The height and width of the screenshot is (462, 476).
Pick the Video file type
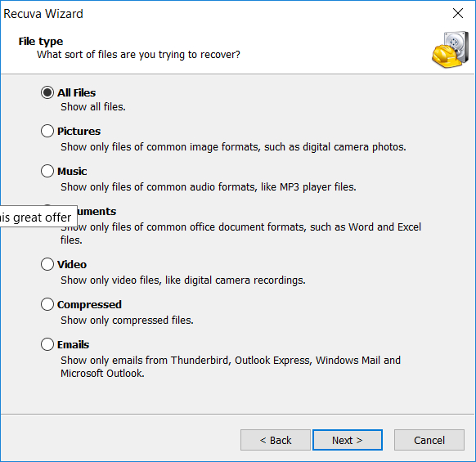47,264
